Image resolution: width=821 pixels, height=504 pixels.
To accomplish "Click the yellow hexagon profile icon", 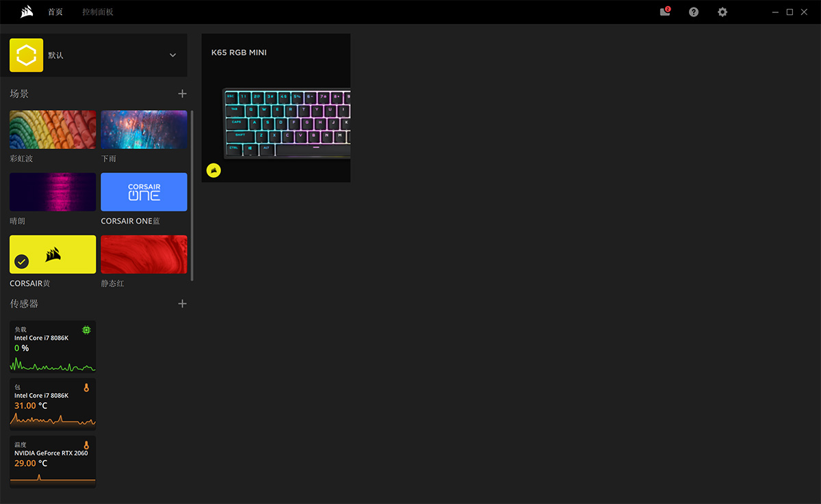I will click(x=27, y=55).
